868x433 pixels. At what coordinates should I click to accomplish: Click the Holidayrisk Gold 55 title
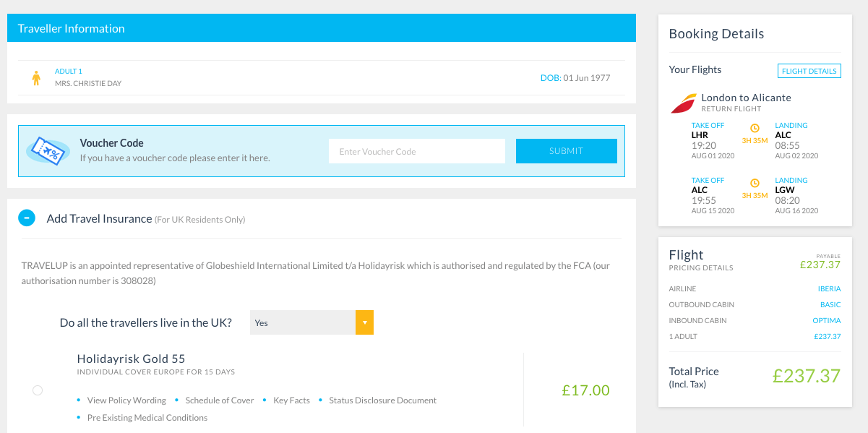(132, 359)
